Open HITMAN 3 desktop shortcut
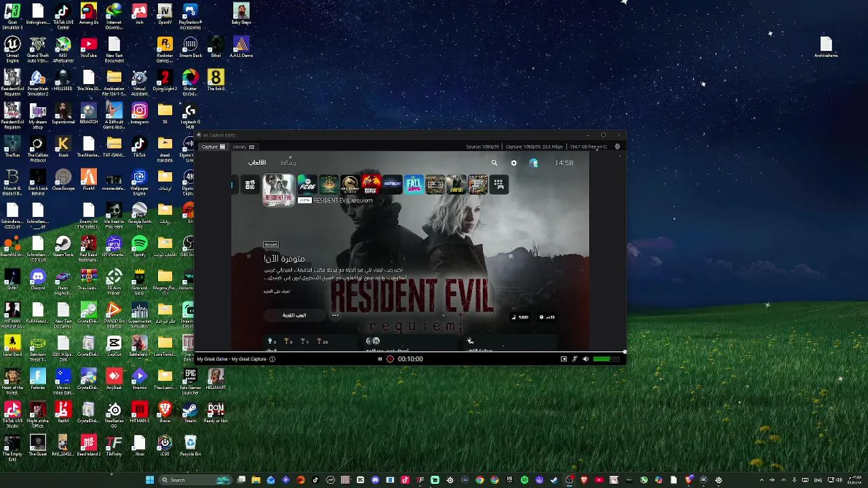This screenshot has width=868, height=488. click(139, 413)
